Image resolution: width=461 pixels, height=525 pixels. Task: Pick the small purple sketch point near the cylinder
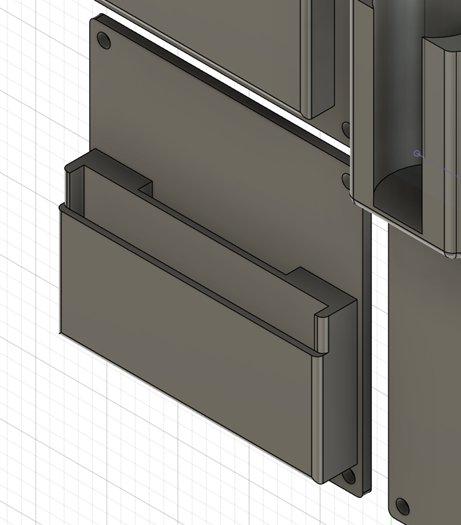pyautogui.click(x=416, y=153)
